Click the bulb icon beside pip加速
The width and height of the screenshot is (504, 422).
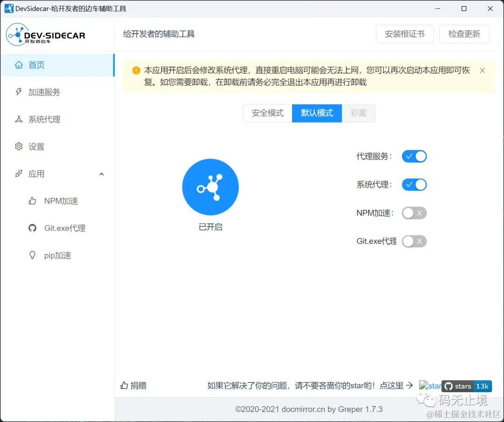pos(32,256)
